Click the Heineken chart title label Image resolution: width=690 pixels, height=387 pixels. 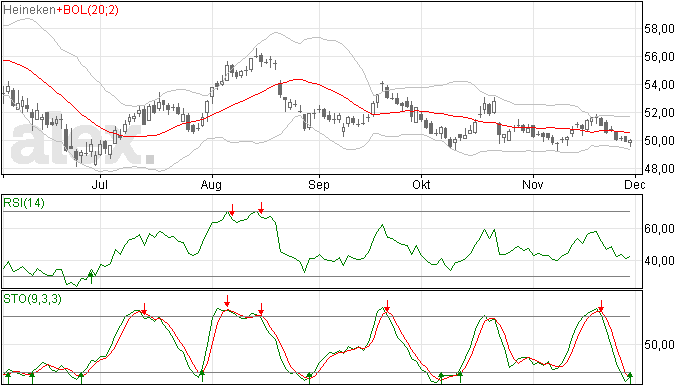(29, 10)
